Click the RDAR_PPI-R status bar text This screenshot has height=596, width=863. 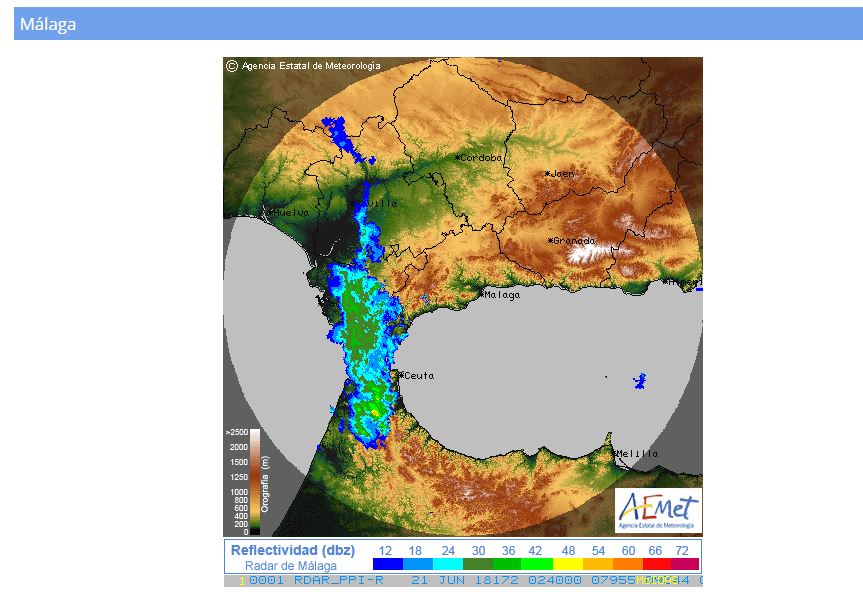tap(338, 580)
